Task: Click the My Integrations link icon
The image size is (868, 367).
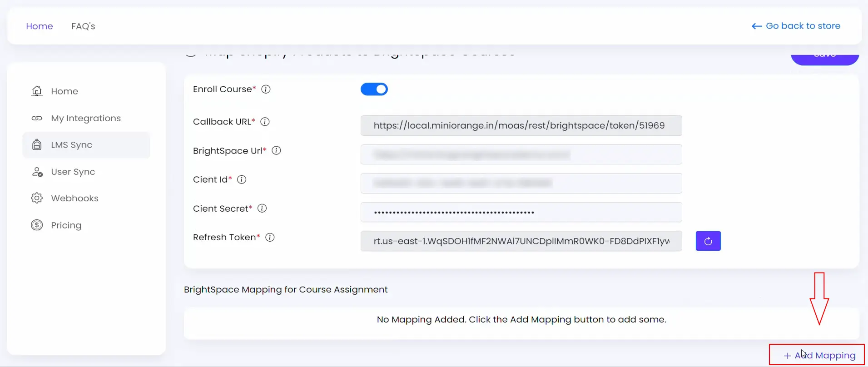Action: [x=37, y=118]
